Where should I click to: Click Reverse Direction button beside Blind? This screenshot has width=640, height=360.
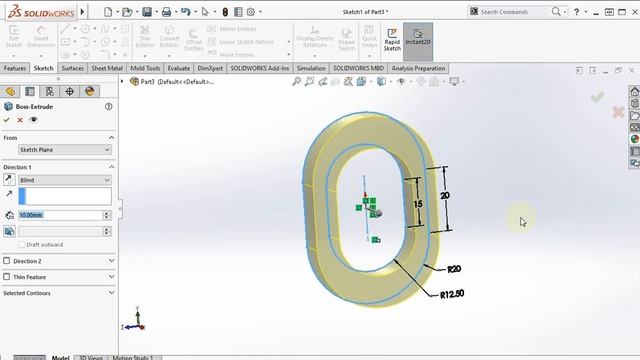pyautogui.click(x=9, y=180)
